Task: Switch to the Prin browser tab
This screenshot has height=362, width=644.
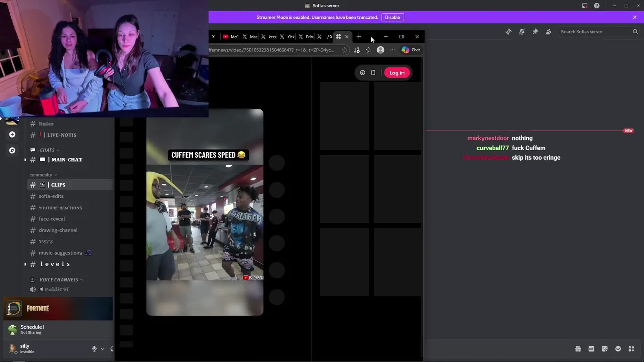Action: 306,37
